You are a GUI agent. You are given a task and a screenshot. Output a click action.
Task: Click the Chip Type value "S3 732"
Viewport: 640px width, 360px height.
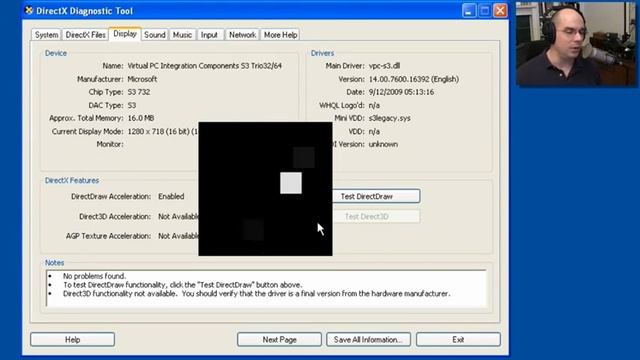pyautogui.click(x=139, y=92)
